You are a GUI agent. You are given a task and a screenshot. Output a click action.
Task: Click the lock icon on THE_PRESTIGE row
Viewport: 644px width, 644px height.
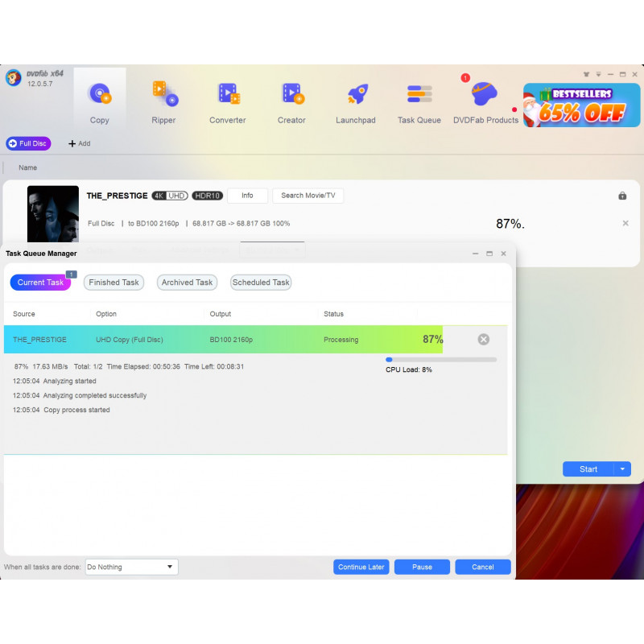tap(622, 196)
